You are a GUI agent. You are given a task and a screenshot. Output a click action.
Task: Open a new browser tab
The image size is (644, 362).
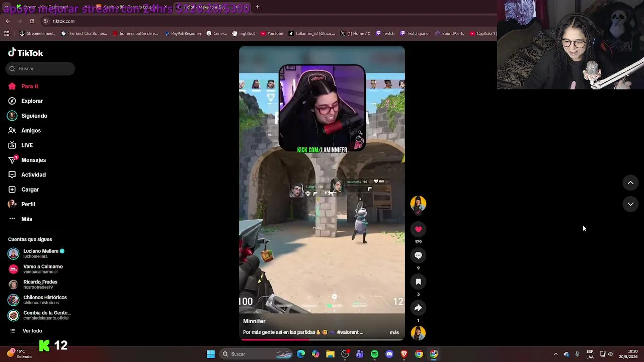pyautogui.click(x=258, y=7)
